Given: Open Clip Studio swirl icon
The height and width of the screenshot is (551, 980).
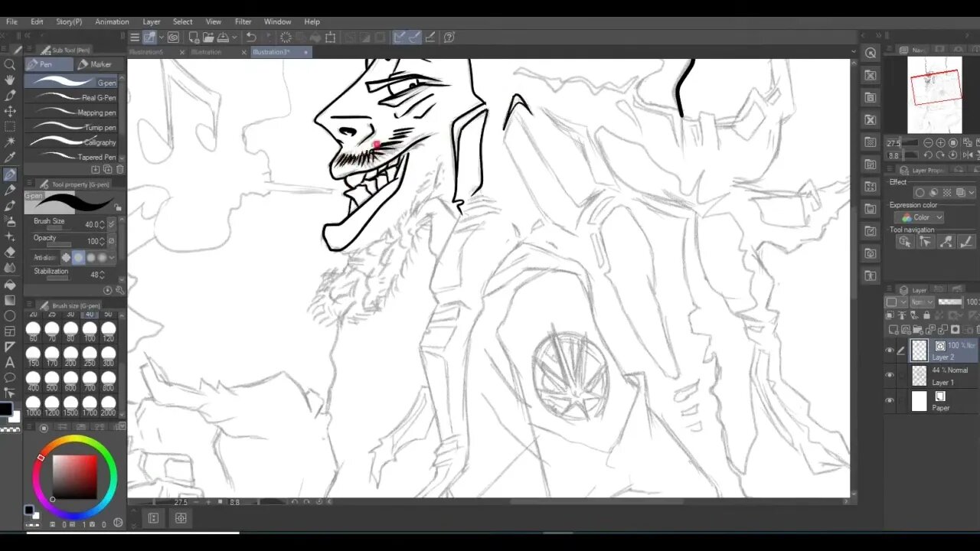Looking at the screenshot, I should 173,37.
